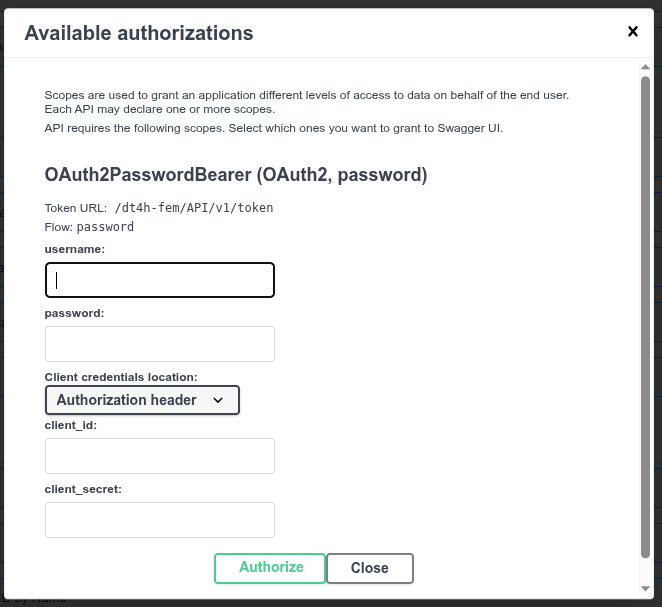Click the client_id text box

[x=160, y=456]
